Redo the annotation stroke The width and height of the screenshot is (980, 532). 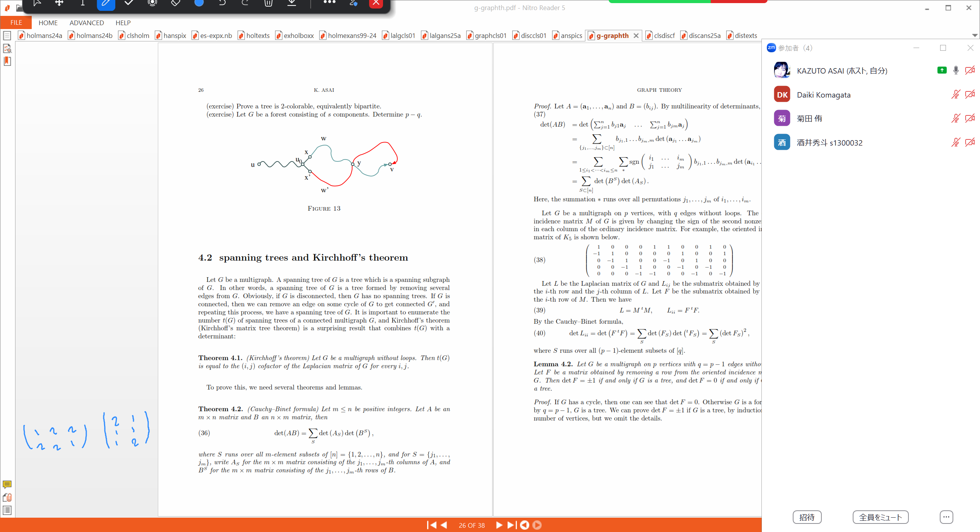245,3
